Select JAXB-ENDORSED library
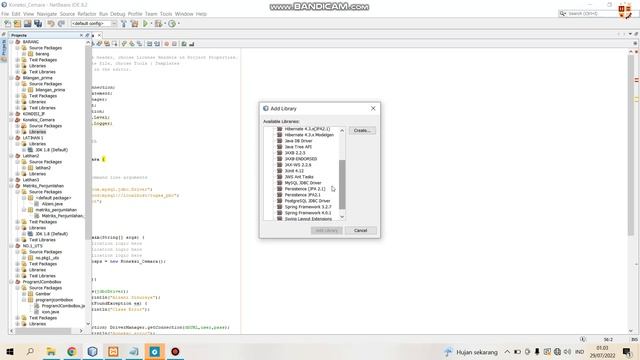 [301, 159]
